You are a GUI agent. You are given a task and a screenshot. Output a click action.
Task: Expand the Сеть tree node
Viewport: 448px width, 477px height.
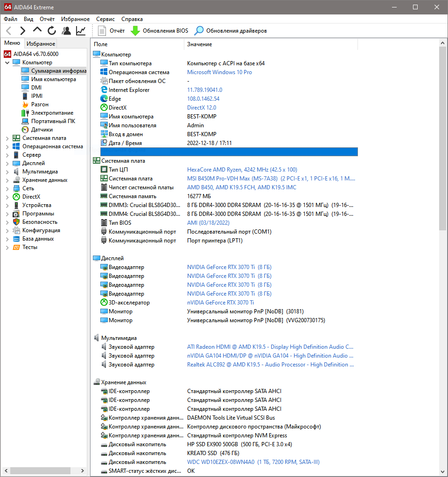[7, 189]
